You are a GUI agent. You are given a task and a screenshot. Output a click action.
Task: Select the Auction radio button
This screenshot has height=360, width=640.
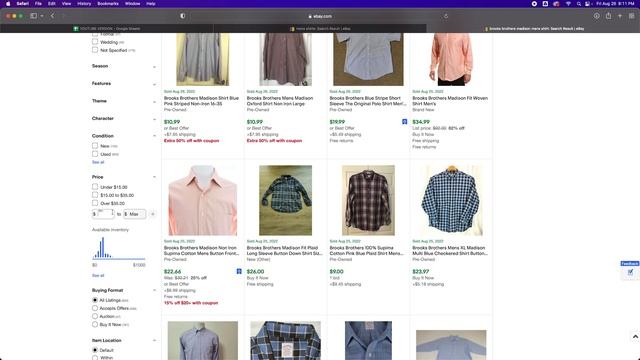point(95,316)
